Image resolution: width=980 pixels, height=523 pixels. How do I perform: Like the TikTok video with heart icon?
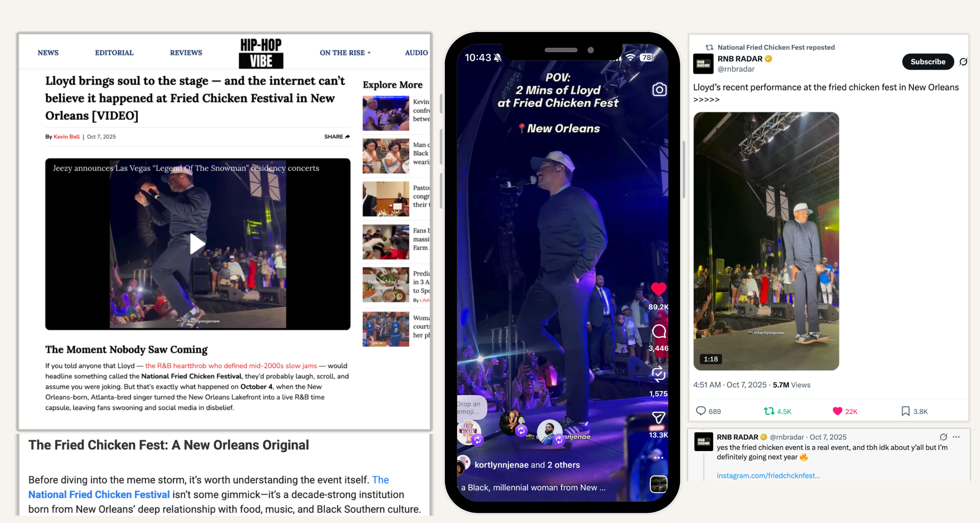(658, 289)
